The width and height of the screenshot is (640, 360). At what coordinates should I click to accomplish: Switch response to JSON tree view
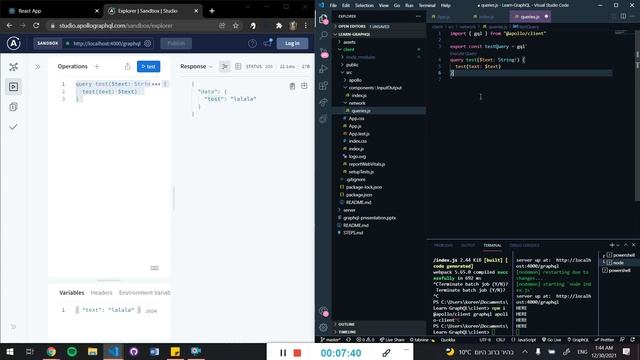pyautogui.click(x=224, y=67)
